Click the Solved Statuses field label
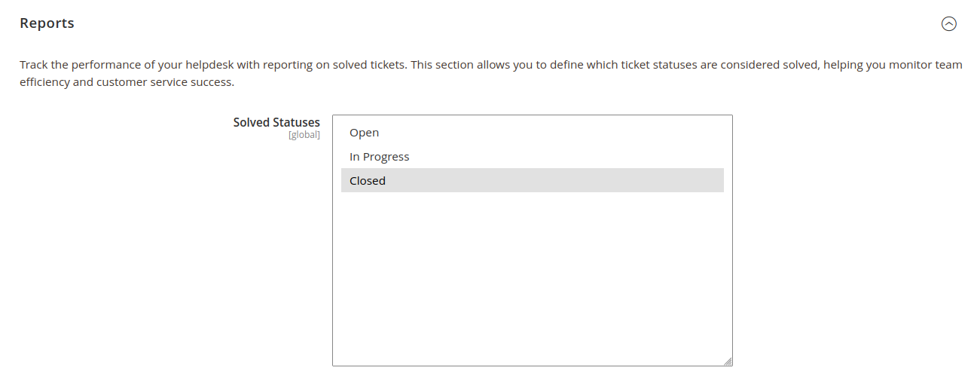The height and width of the screenshot is (386, 980). (276, 122)
